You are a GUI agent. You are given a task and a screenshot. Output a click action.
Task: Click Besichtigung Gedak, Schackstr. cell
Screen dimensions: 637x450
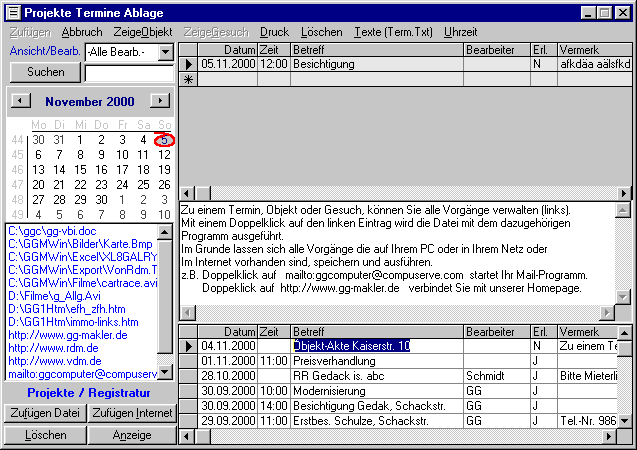pyautogui.click(x=377, y=406)
